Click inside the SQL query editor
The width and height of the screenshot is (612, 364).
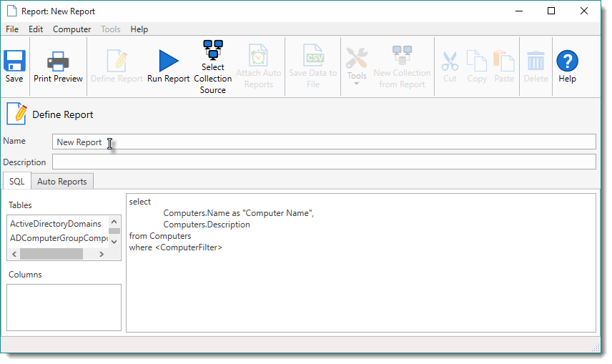[360, 286]
